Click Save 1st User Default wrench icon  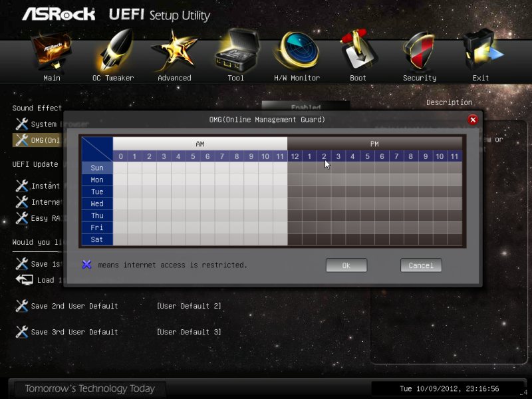click(x=22, y=263)
